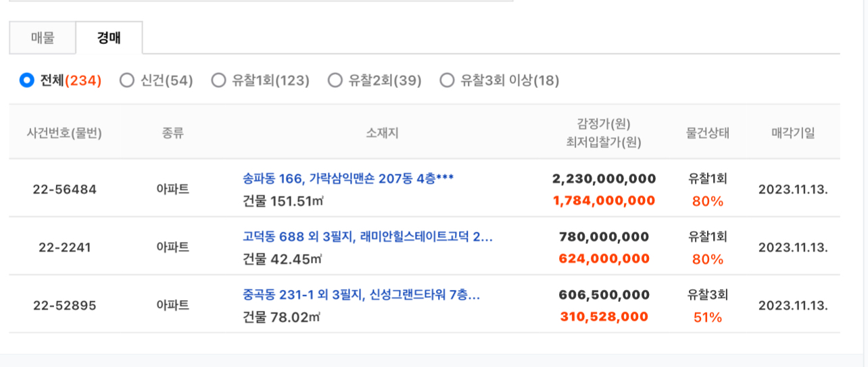Click 건물 78.02㎡ area text
The height and width of the screenshot is (367, 868).
point(282,317)
